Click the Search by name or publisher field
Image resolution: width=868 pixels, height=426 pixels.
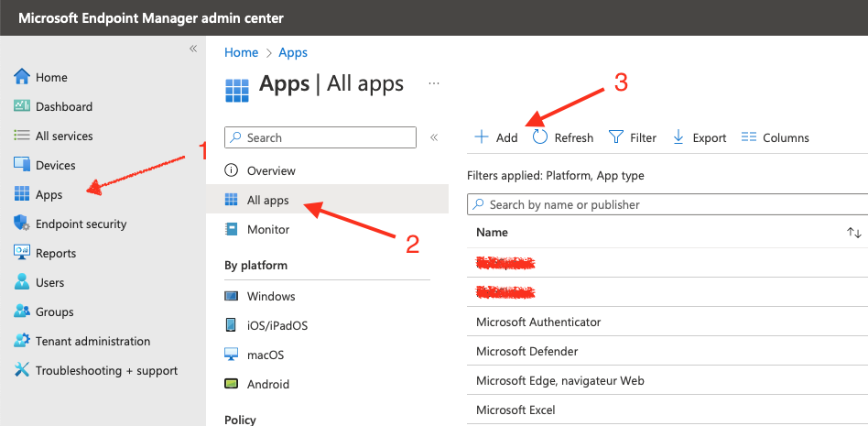coord(667,204)
